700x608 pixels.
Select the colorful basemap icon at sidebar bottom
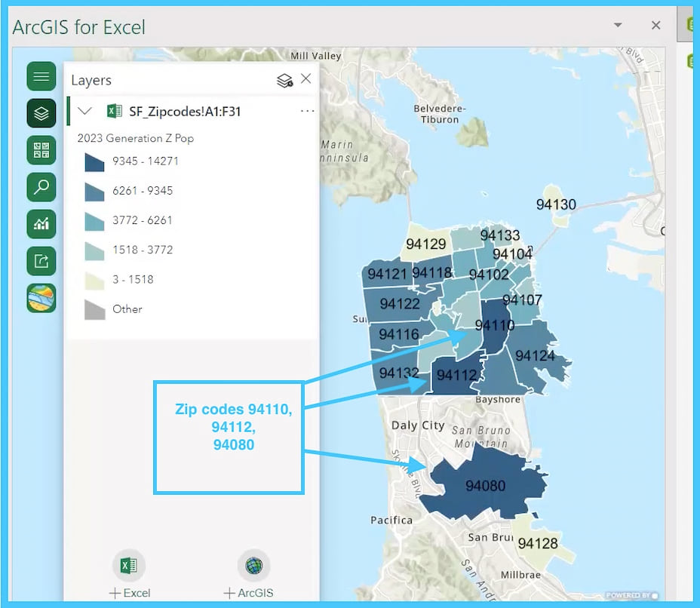[x=41, y=299]
